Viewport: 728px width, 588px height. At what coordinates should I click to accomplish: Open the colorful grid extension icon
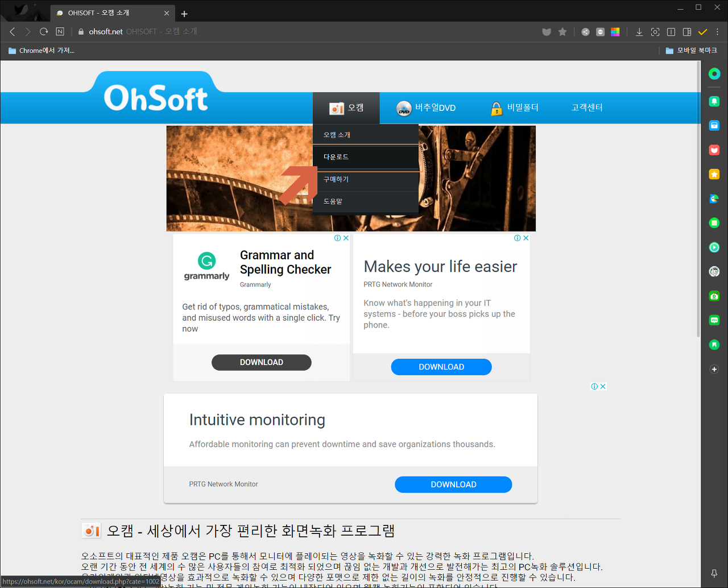615,32
